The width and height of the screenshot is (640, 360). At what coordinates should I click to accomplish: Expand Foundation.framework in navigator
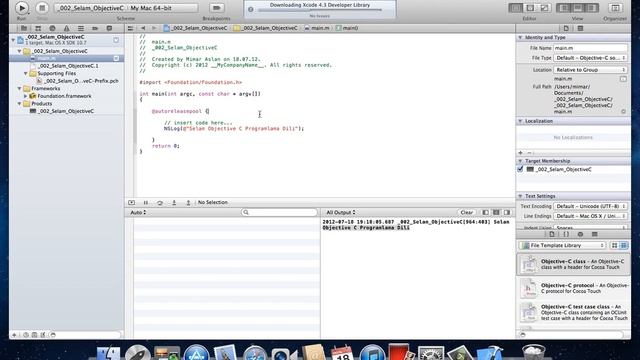tap(26, 96)
